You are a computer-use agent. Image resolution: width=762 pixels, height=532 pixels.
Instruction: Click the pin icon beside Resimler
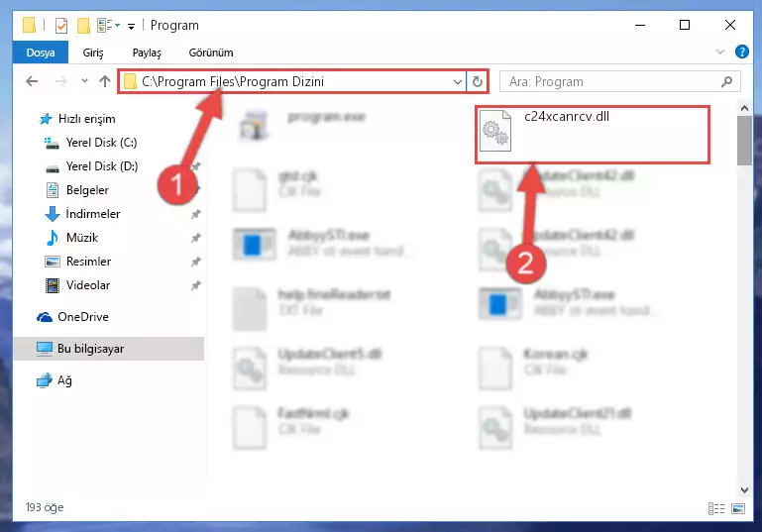(x=196, y=262)
